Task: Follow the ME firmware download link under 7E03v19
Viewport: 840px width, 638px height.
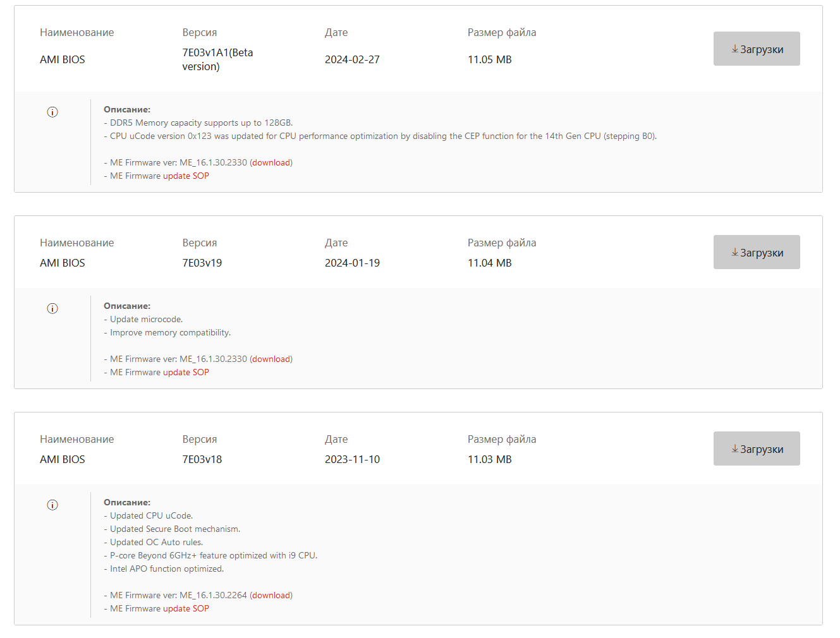Action: coord(271,359)
